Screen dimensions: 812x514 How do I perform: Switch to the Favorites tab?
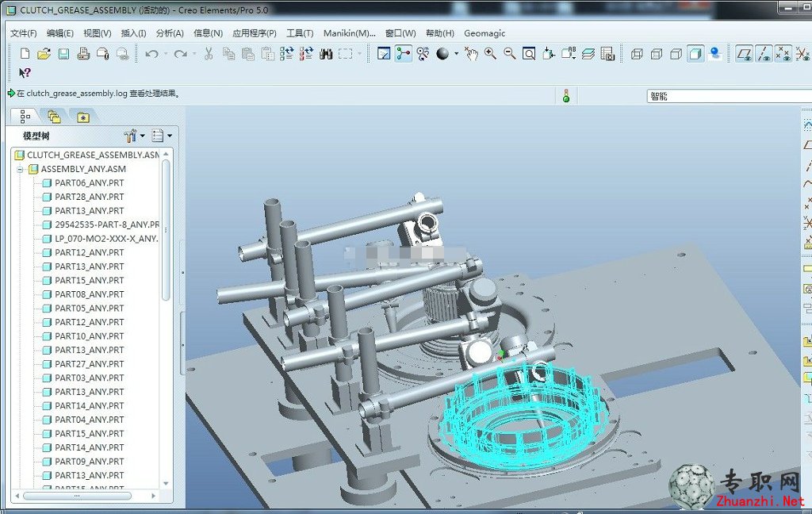82,117
